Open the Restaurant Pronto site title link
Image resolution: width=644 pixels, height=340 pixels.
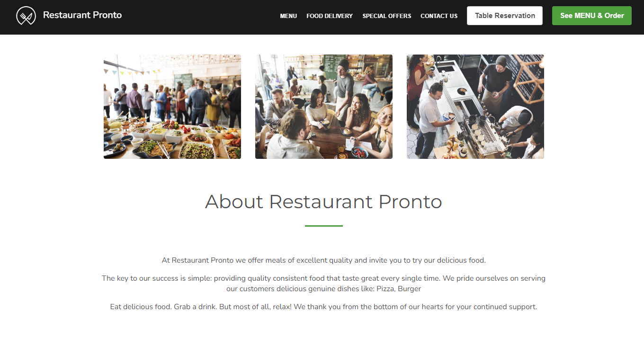(82, 15)
